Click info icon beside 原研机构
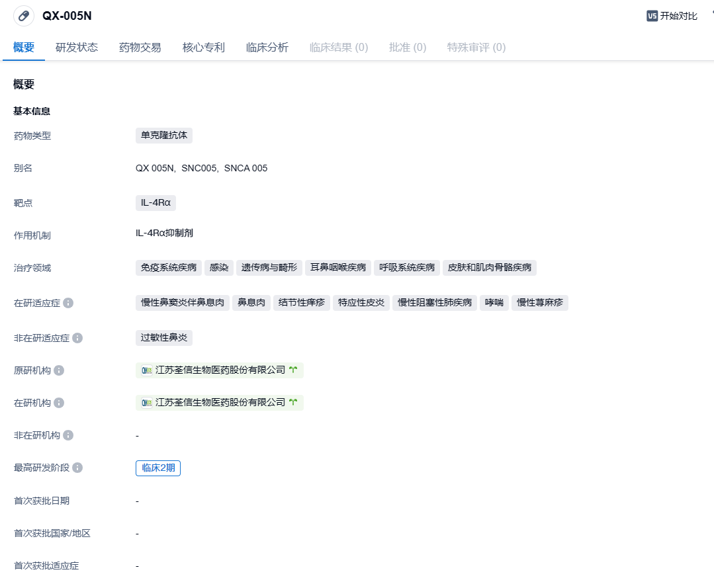The height and width of the screenshot is (588, 714). coord(59,370)
